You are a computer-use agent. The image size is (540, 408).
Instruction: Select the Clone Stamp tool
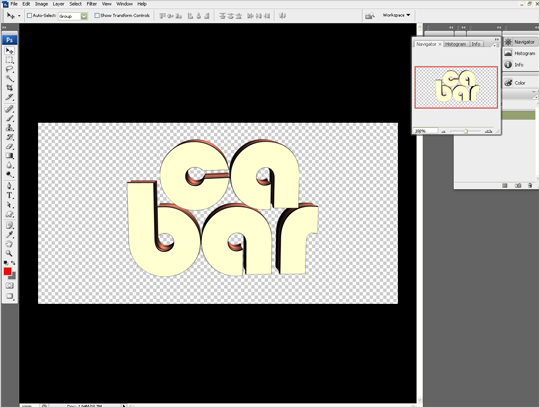tap(10, 128)
